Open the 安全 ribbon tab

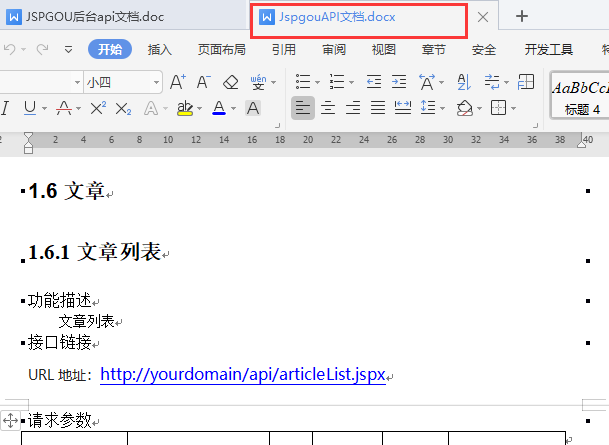(484, 49)
